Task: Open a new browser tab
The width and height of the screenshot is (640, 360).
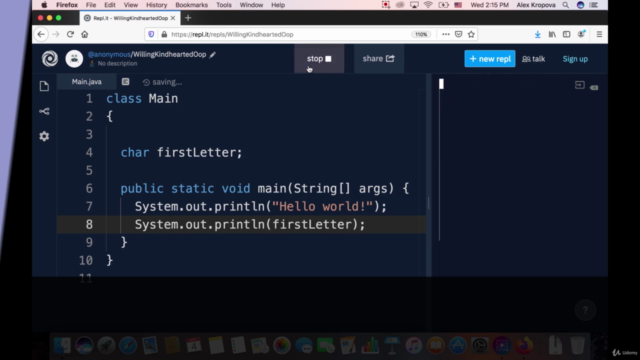Action: pos(188,18)
